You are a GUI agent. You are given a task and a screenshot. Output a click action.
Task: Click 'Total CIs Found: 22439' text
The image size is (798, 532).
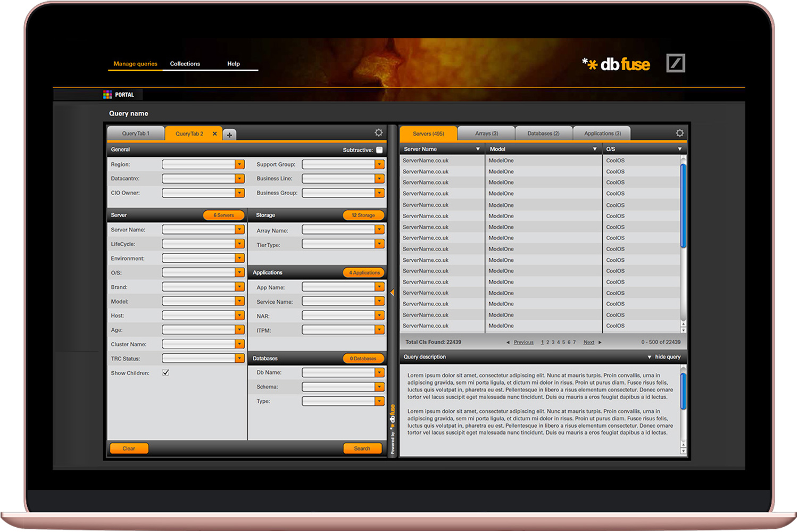[x=433, y=343]
